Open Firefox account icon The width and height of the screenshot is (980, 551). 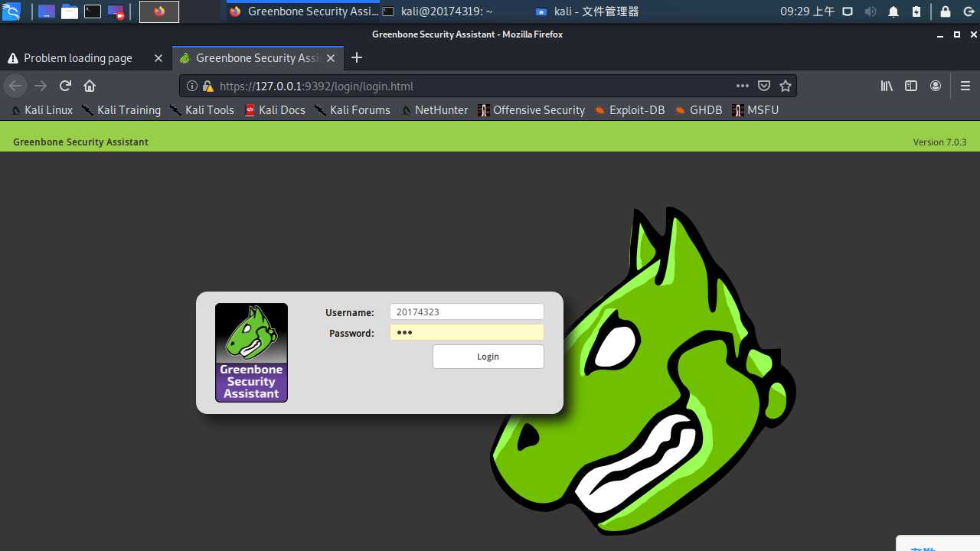936,86
